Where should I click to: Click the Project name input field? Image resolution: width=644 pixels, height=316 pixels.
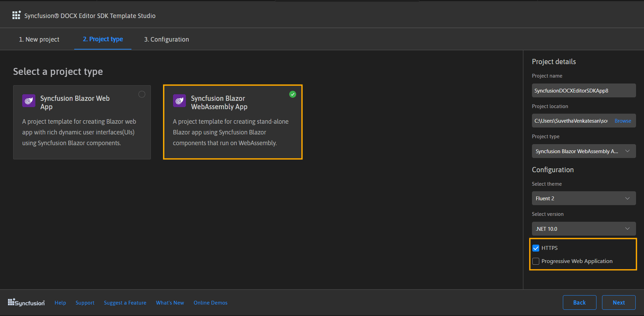[x=584, y=91]
